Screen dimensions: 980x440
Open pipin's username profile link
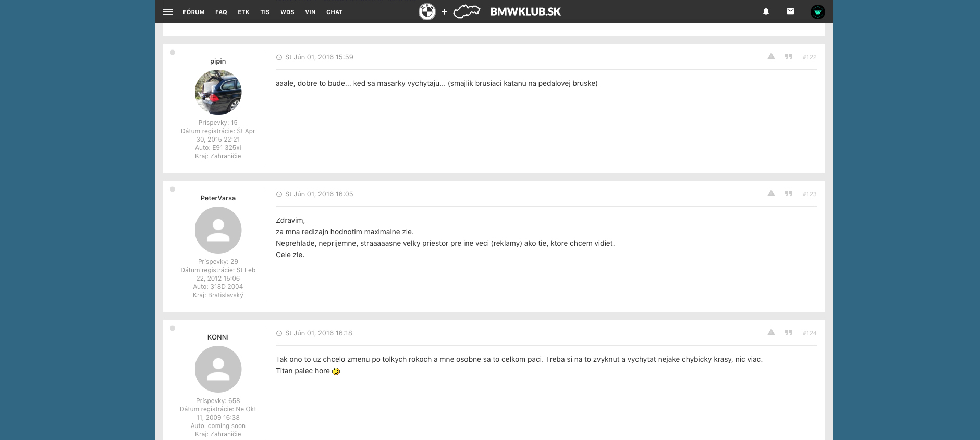218,61
